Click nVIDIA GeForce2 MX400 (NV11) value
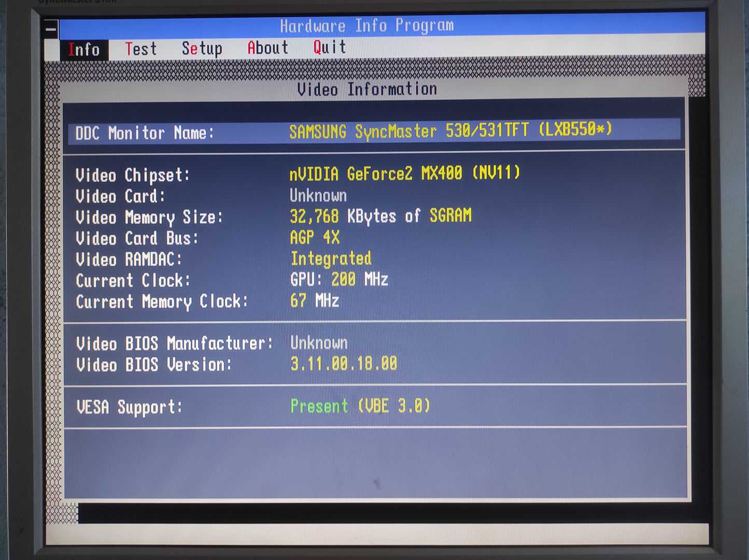 404,173
